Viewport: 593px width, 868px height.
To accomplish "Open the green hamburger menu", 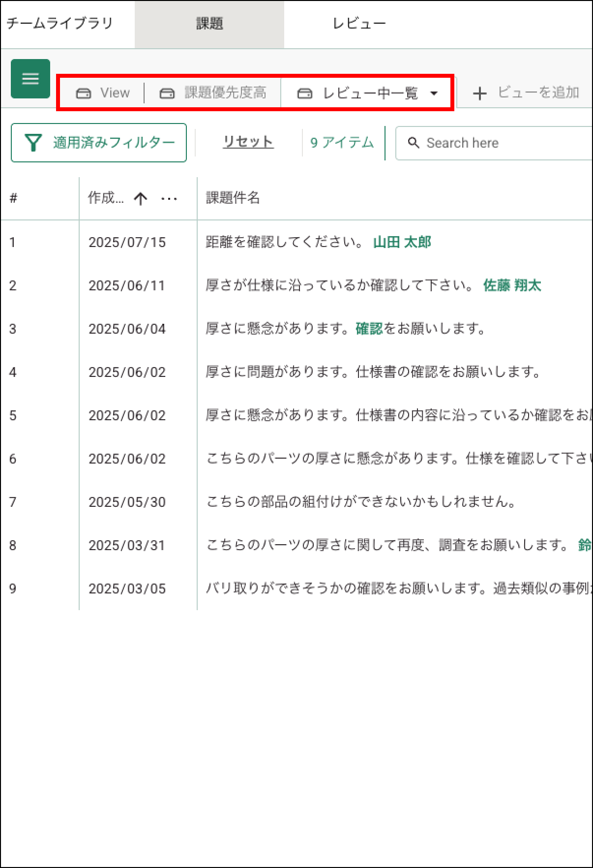I will coord(30,79).
